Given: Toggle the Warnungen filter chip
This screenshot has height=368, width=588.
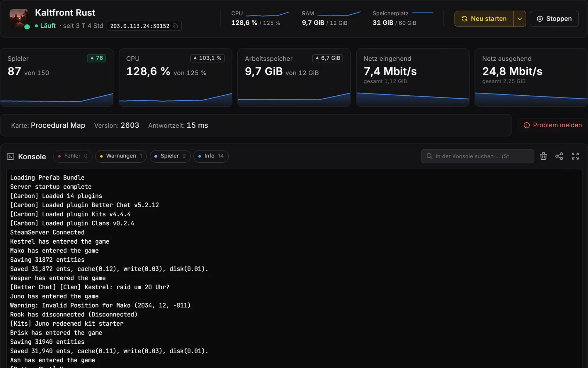Looking at the screenshot, I should pos(121,156).
